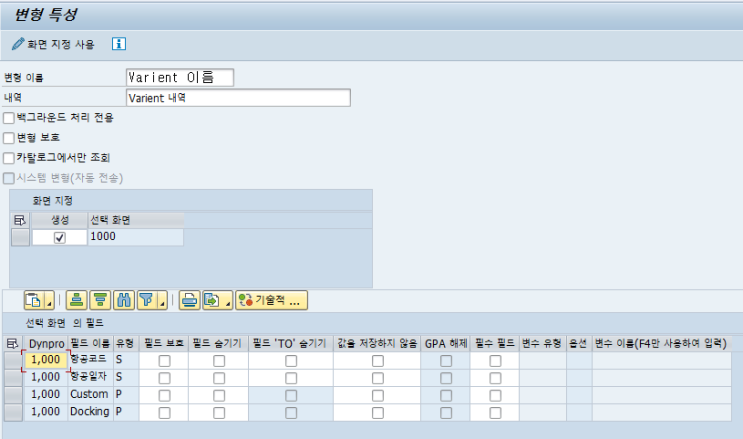Click the 1000 selection screen cell
This screenshot has width=743, height=439.
pyautogui.click(x=136, y=237)
